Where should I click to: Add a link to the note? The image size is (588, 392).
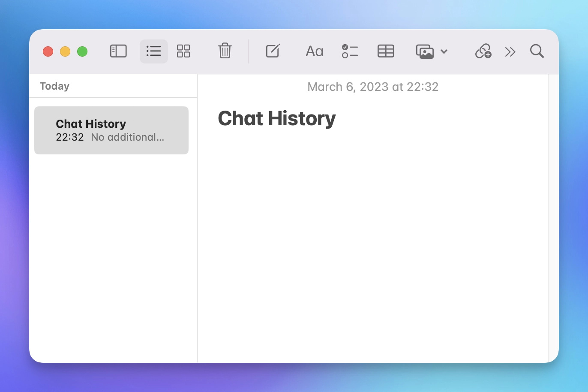pos(483,51)
